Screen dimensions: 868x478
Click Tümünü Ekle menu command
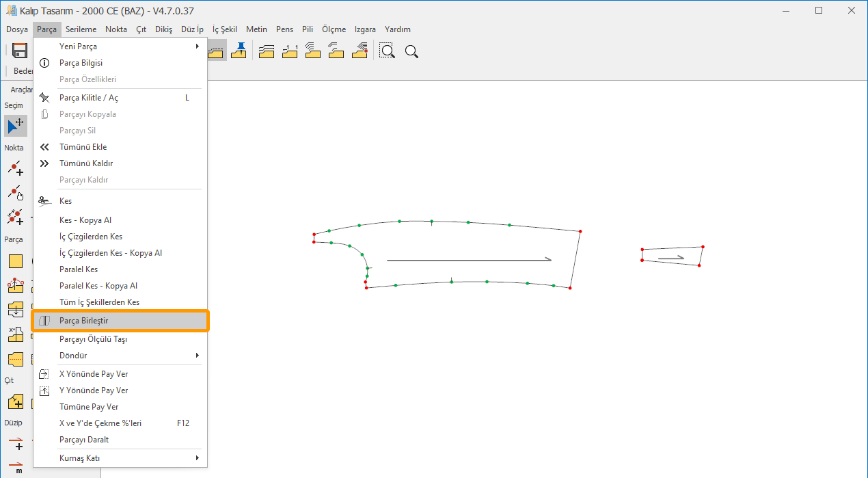pyautogui.click(x=83, y=147)
